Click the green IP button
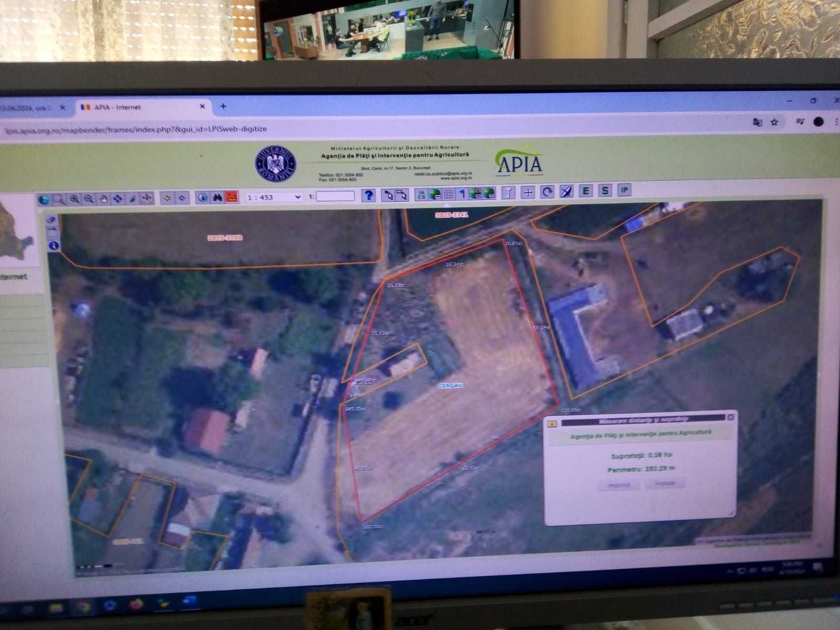Screen dimensions: 840x630 pyautogui.click(x=624, y=190)
